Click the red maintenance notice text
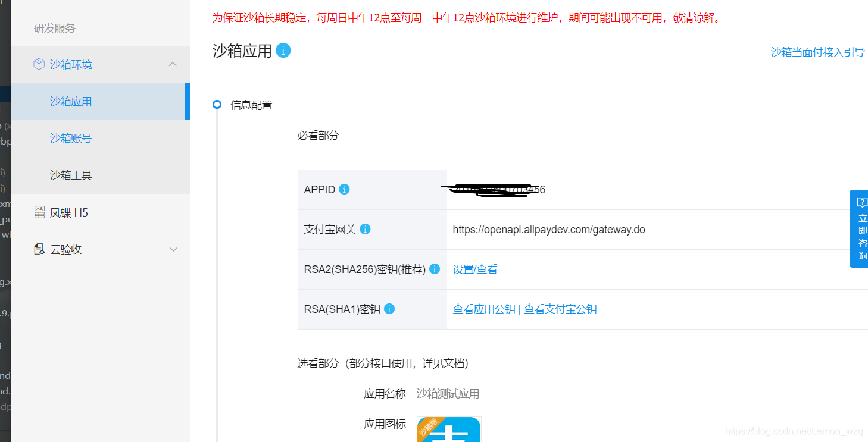868x442 pixels. [467, 17]
